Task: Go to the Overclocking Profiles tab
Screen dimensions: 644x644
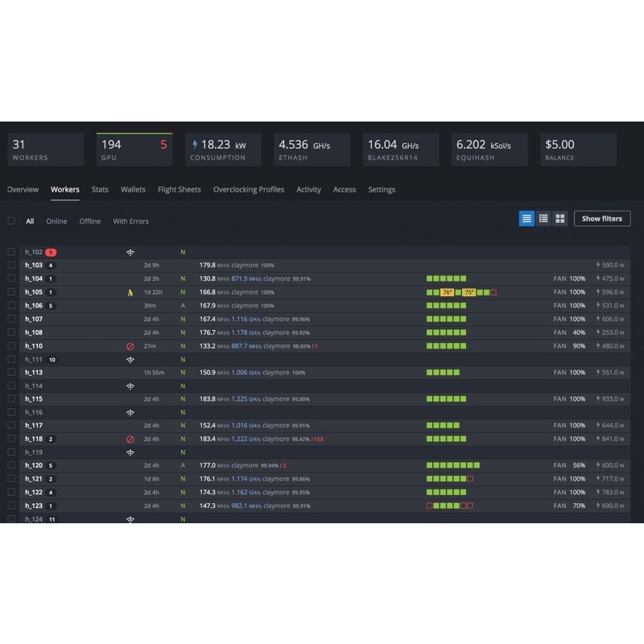Action: pos(248,190)
